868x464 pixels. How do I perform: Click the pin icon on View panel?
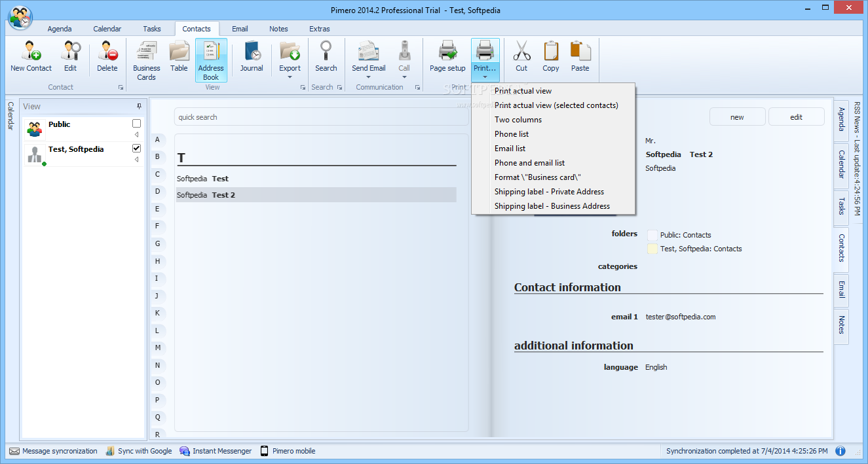pos(139,106)
